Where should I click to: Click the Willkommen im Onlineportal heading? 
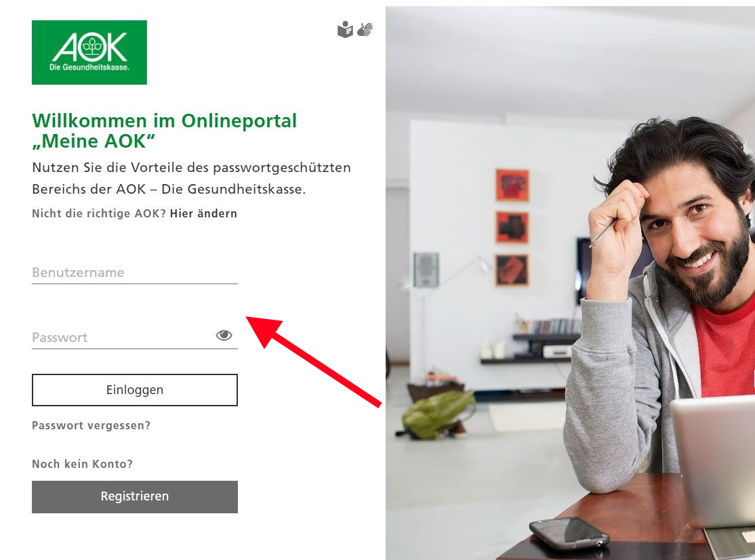click(164, 131)
